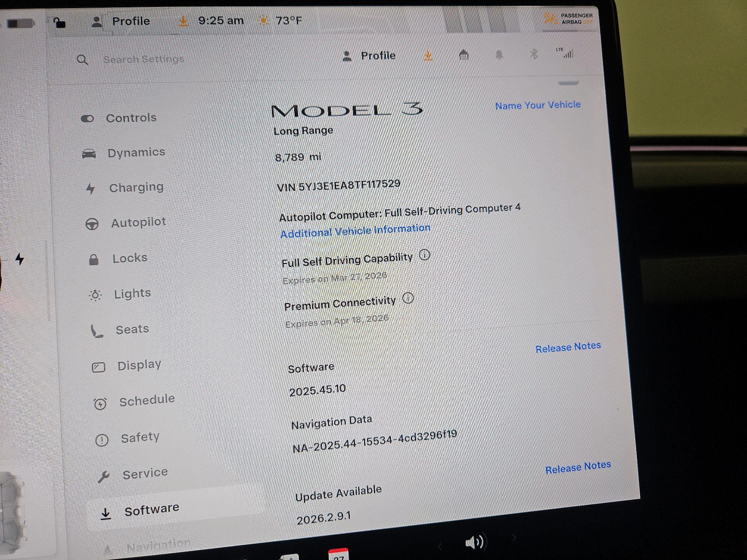Click the Schedule clock icon
Viewport: 747px width, 560px height.
(x=100, y=404)
